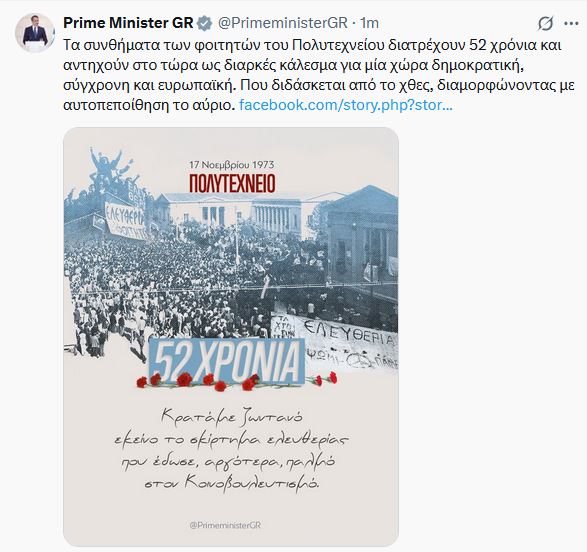587x552 pixels.
Task: Open the Grok explain-post icon
Action: [x=545, y=24]
